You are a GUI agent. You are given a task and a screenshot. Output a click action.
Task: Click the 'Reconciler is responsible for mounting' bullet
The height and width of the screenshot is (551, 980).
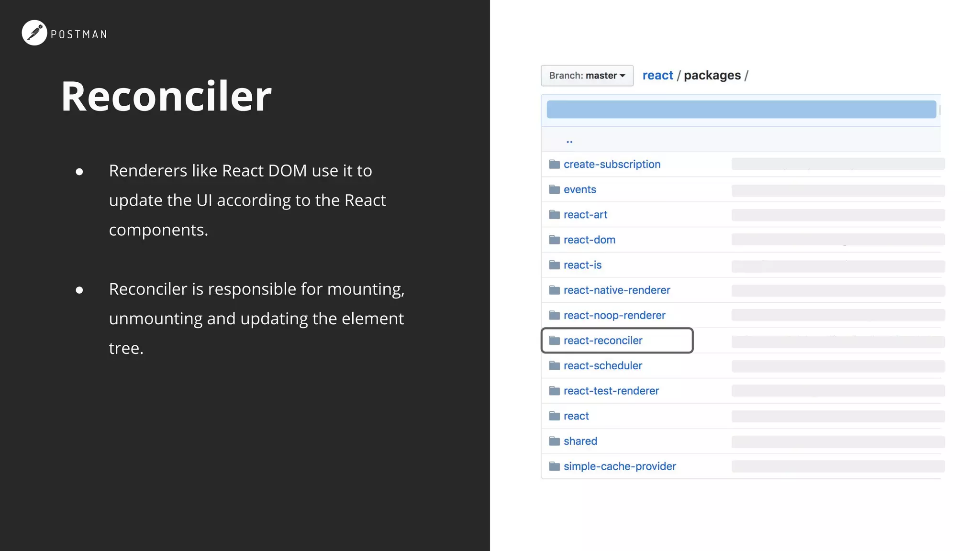[257, 319]
